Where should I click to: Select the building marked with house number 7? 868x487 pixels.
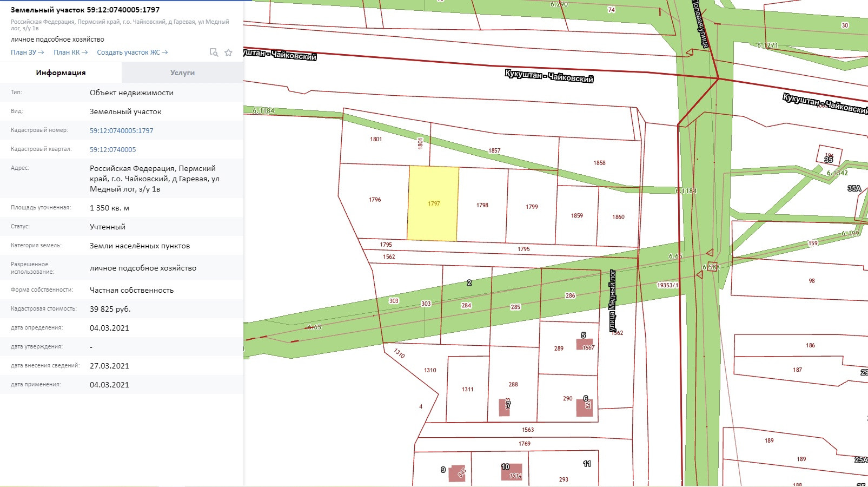(504, 407)
